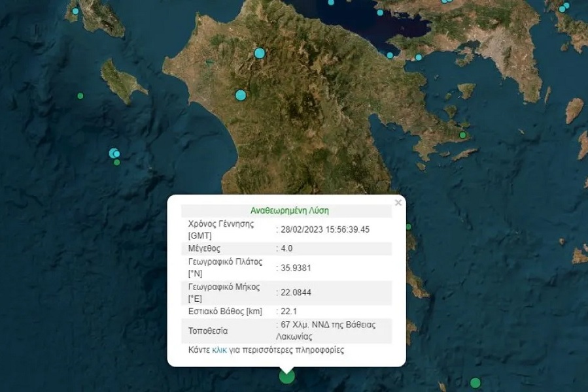Screen dimensions: 588x392
Task: Click the upper cyan marker in northern Peloponnese
Action: [260, 53]
